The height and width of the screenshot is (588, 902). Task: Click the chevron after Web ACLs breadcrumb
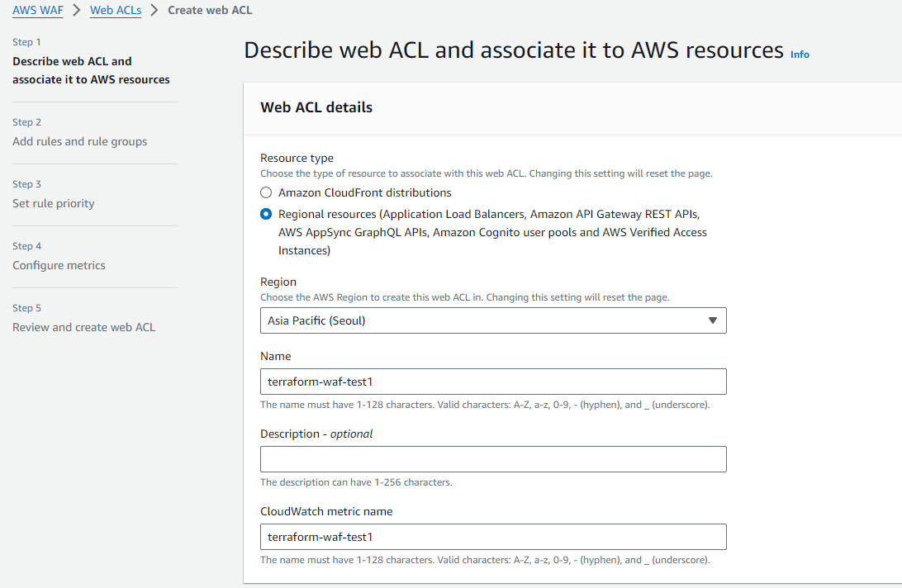(154, 11)
